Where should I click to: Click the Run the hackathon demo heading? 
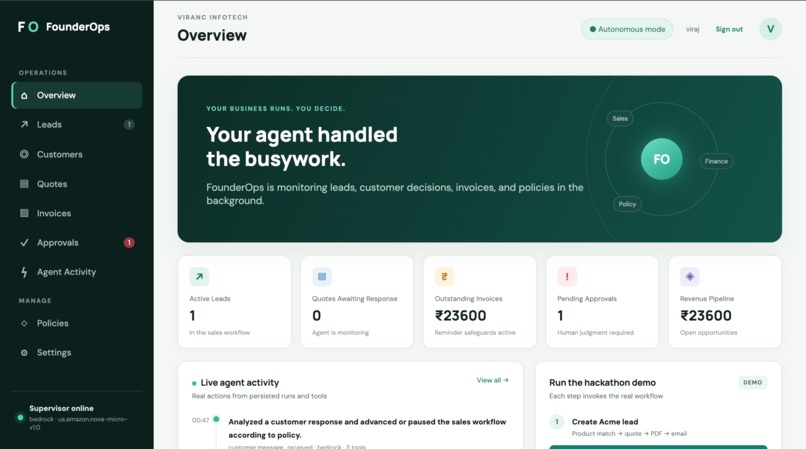pyautogui.click(x=602, y=383)
